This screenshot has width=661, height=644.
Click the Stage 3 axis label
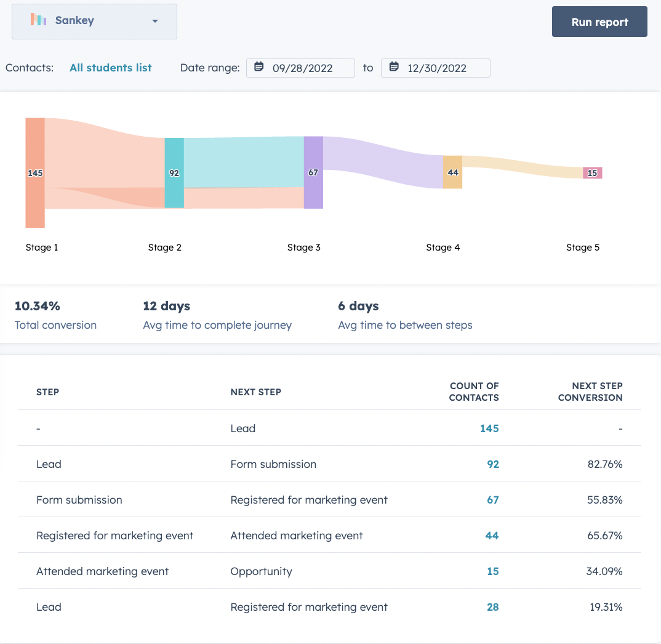tap(303, 248)
